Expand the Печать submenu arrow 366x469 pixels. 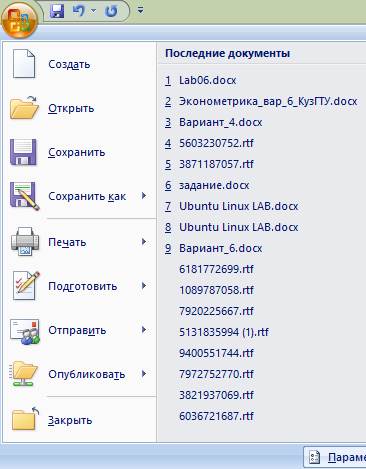point(144,242)
